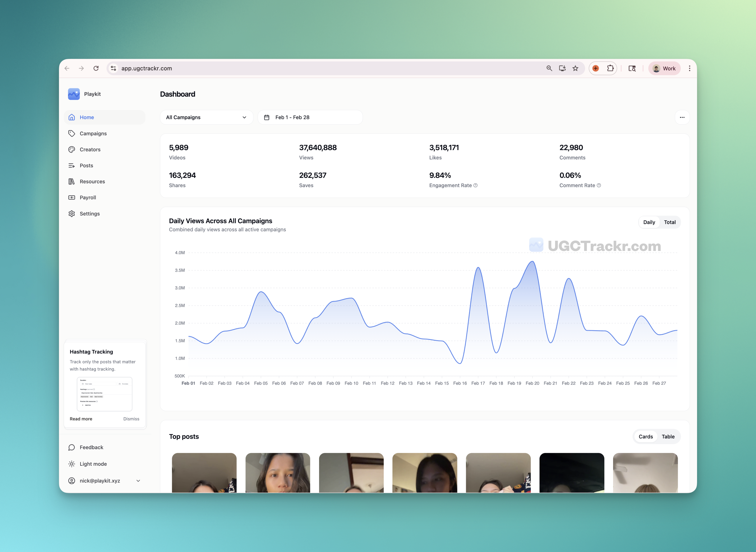Select the Payroll card icon
The image size is (756, 552).
[72, 198]
